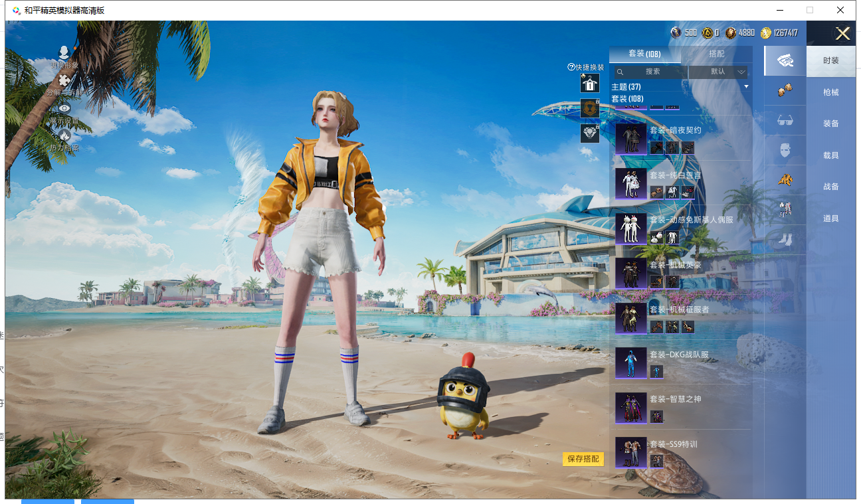Click piece icon under DKG战队服

(x=656, y=371)
